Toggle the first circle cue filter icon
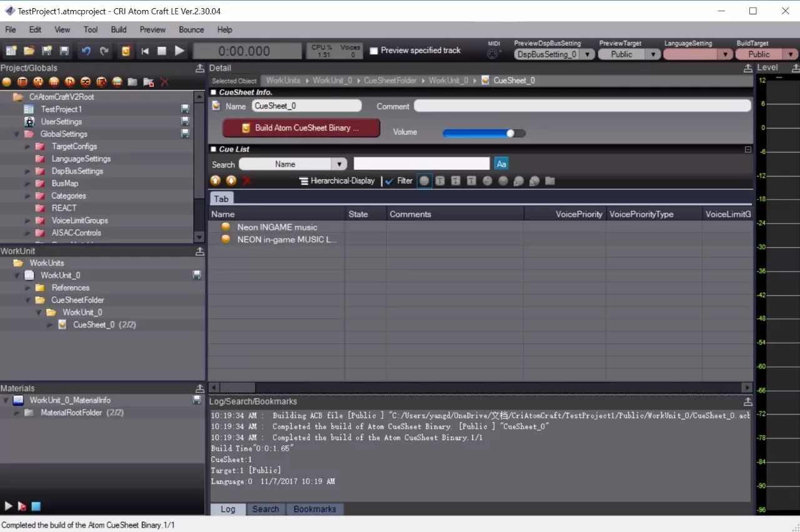 click(424, 181)
